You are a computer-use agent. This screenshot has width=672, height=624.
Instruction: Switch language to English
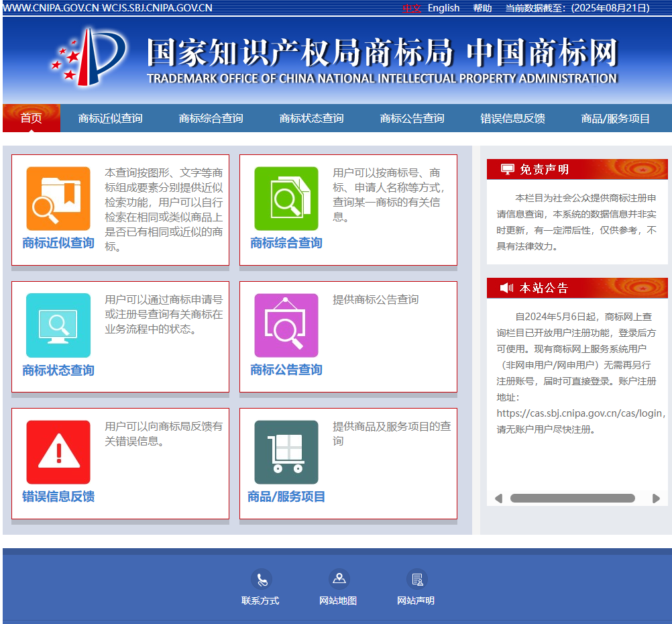pos(443,8)
